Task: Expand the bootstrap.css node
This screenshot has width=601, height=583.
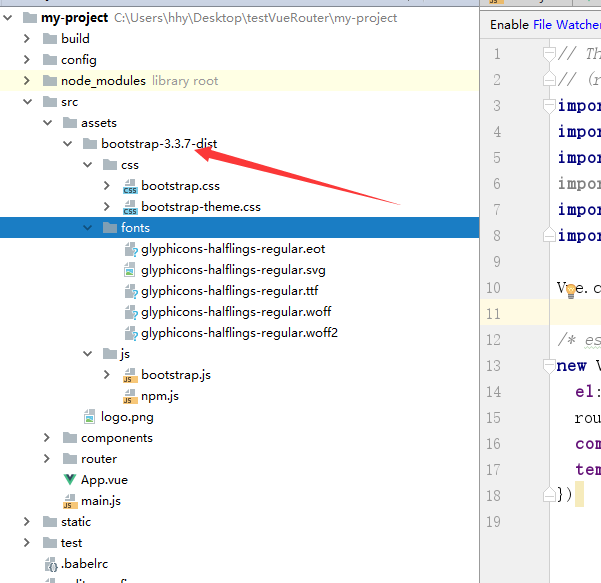Action: (107, 186)
